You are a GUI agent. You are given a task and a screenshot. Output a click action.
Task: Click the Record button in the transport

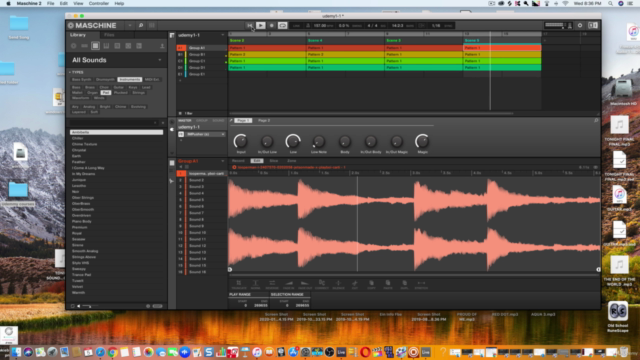pyautogui.click(x=271, y=25)
